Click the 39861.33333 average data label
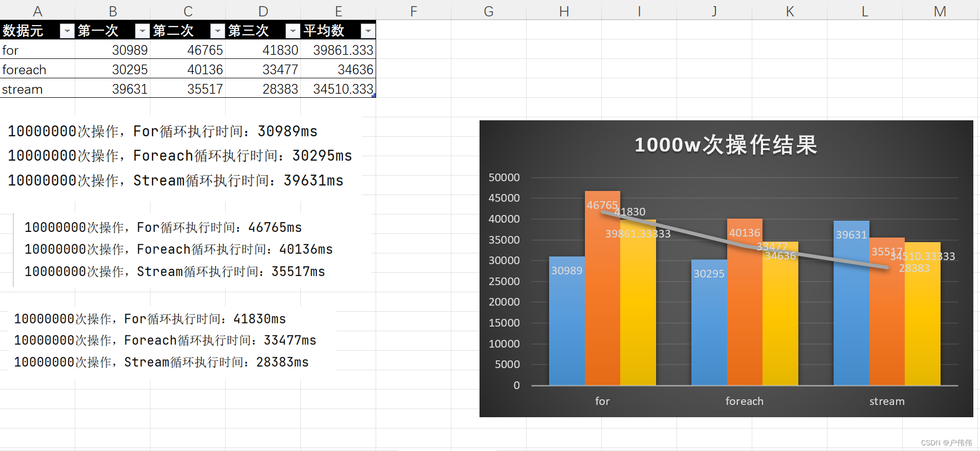The width and height of the screenshot is (980, 451). (638, 234)
